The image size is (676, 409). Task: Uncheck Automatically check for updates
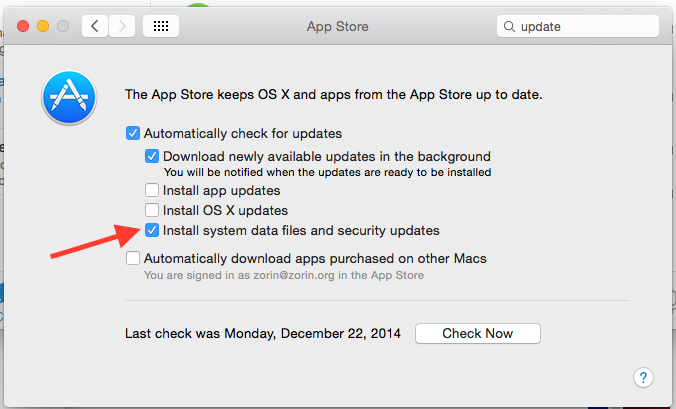click(x=133, y=133)
